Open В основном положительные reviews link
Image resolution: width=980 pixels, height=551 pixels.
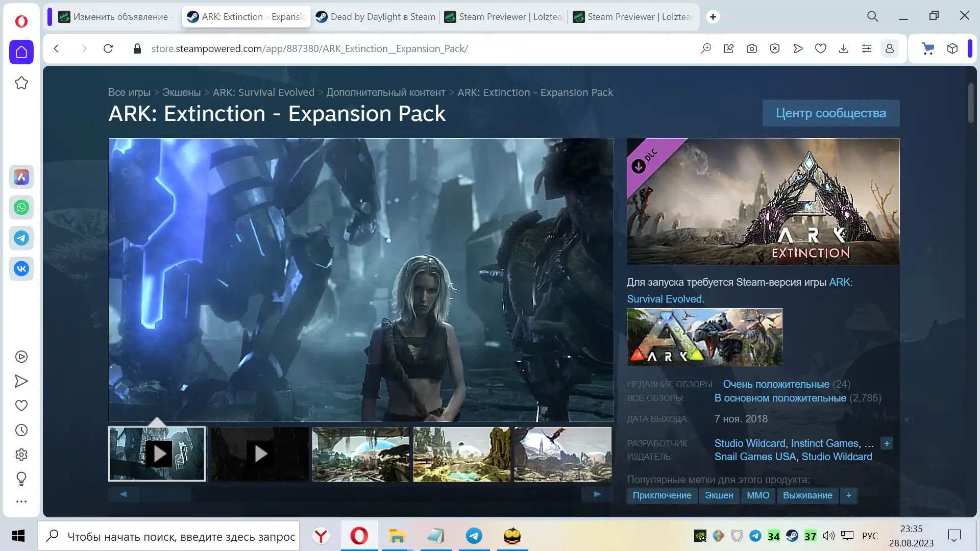click(780, 398)
